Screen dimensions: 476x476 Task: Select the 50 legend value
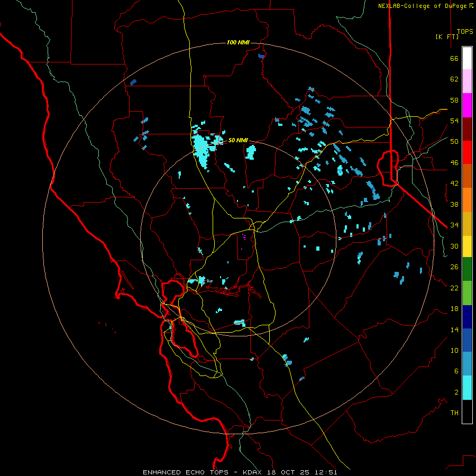point(454,142)
